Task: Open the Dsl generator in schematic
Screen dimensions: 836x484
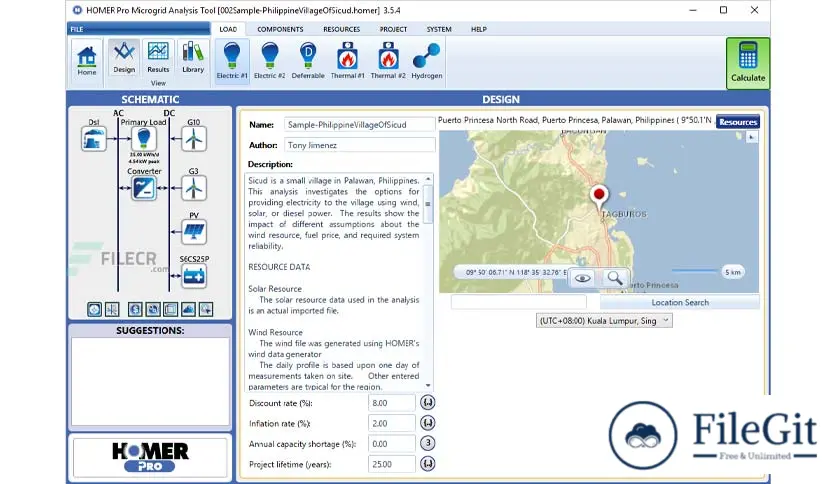Action: (x=93, y=139)
